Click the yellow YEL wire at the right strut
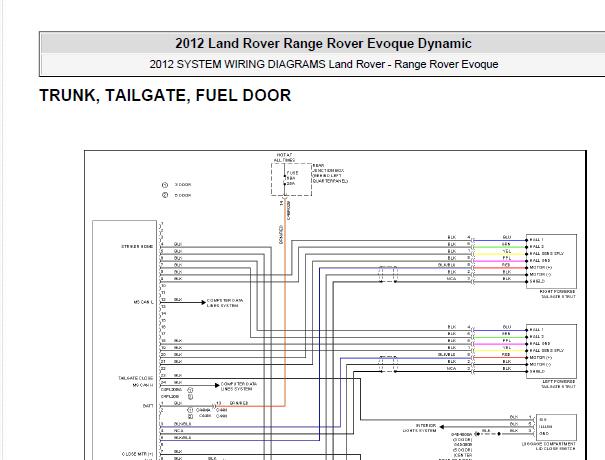 (500, 254)
